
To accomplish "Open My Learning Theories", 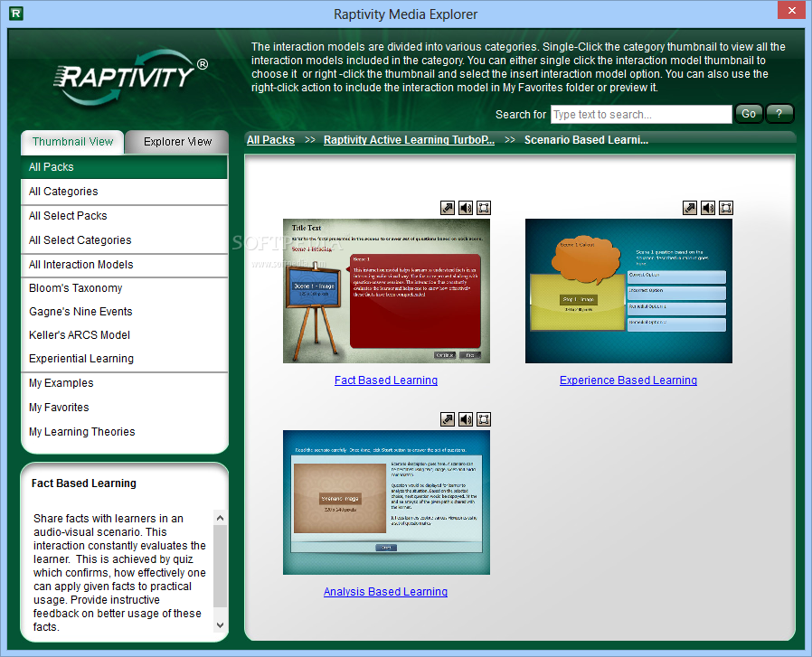I will (x=124, y=431).
